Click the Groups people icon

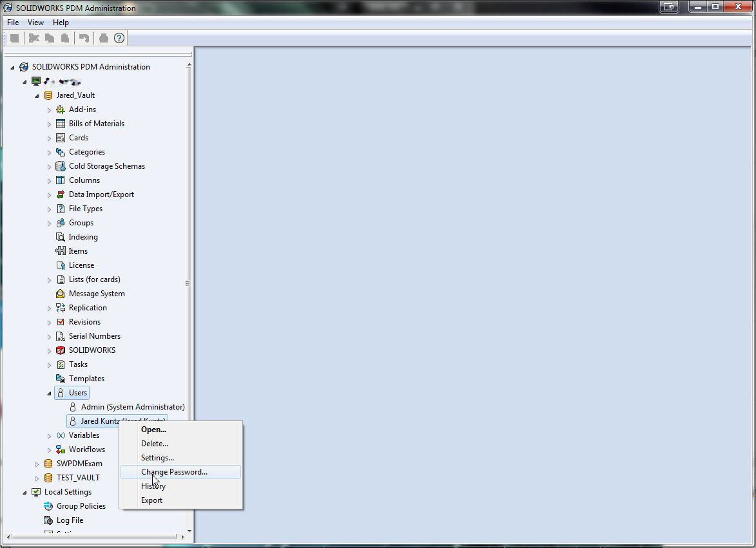[x=61, y=223]
